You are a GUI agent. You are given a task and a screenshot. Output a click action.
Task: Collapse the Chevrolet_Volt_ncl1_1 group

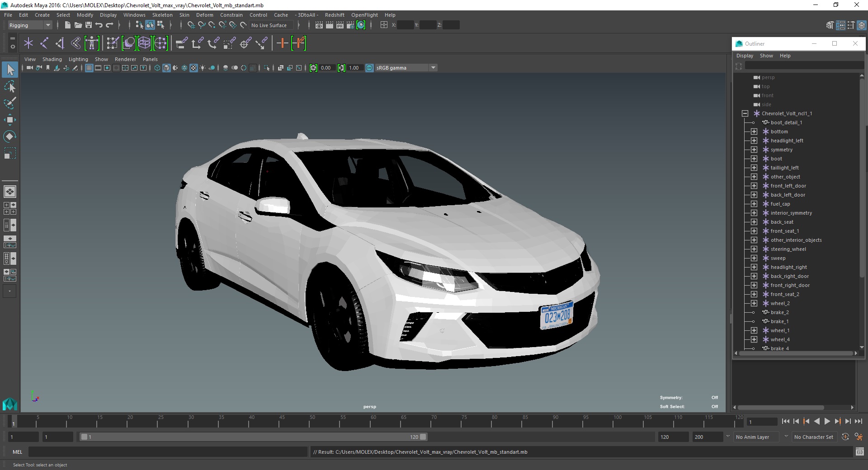point(745,113)
